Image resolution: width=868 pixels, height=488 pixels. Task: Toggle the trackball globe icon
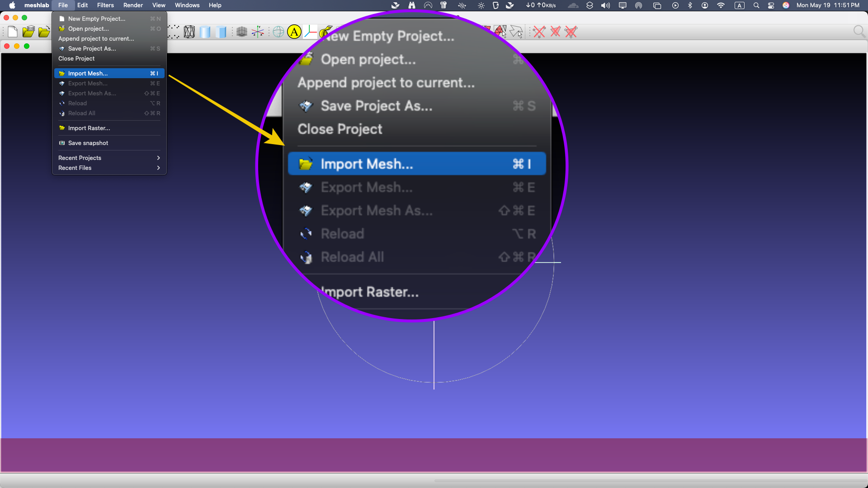coord(278,32)
